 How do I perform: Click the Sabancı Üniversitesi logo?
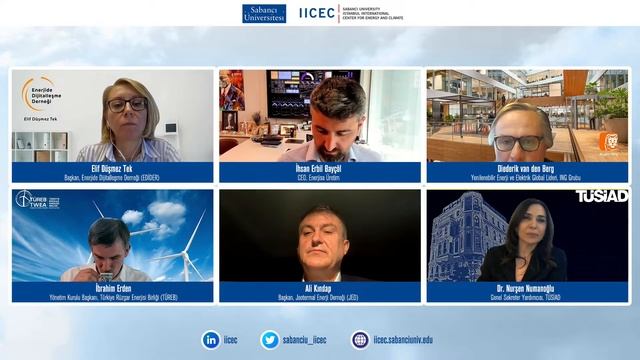coord(264,13)
